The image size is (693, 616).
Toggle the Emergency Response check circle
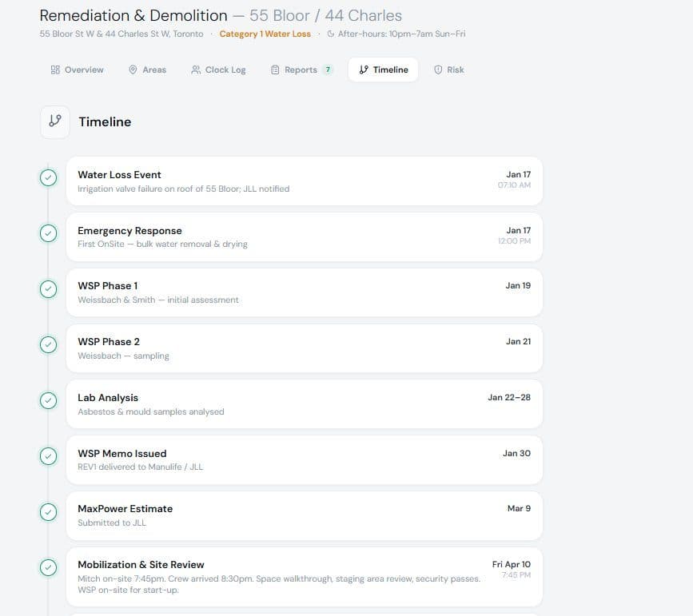click(x=48, y=233)
